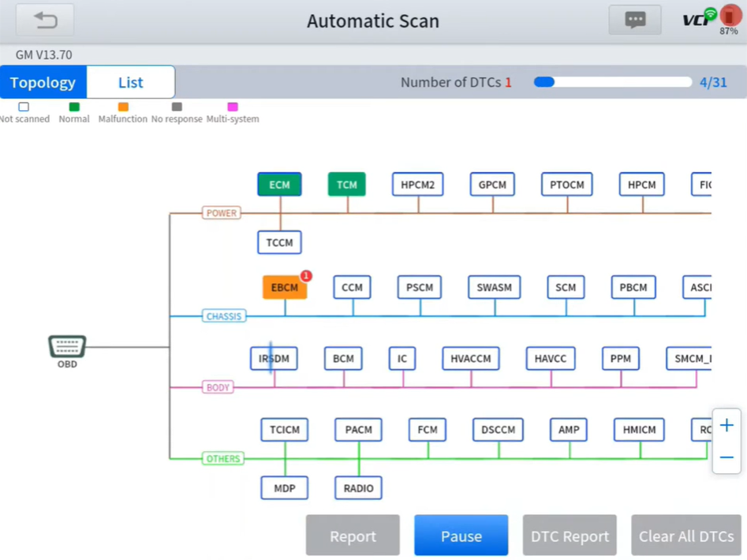Select the RADIO module
This screenshot has height=560, width=747.
coord(358,487)
